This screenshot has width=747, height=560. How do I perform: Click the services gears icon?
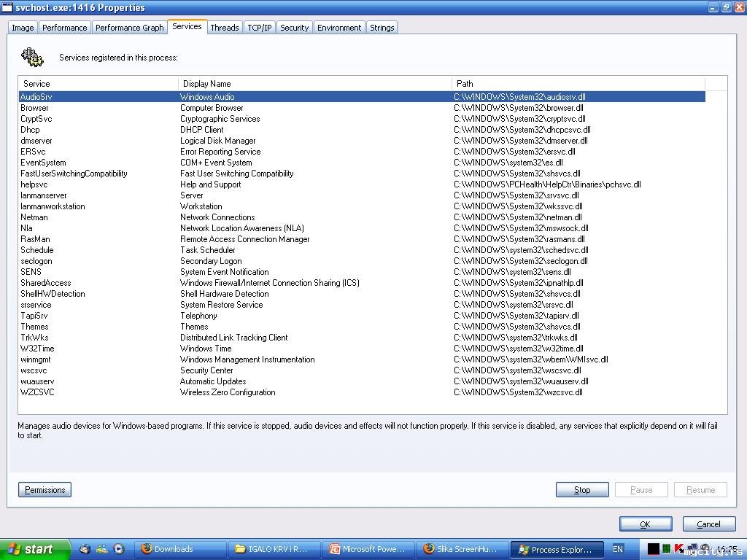click(x=32, y=58)
